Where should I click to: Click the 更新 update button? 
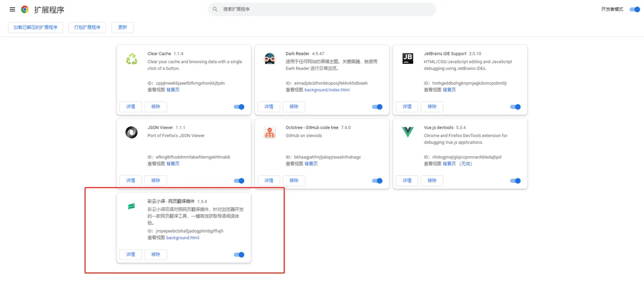point(122,27)
